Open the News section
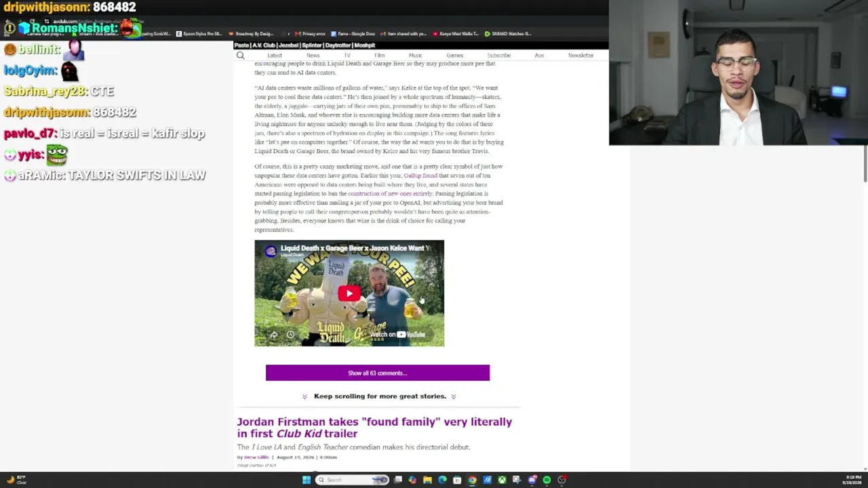This screenshot has height=488, width=868. click(313, 56)
